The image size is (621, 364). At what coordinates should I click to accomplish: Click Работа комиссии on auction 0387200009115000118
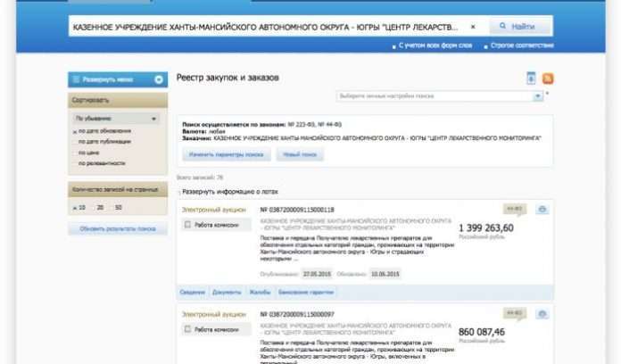tap(216, 225)
